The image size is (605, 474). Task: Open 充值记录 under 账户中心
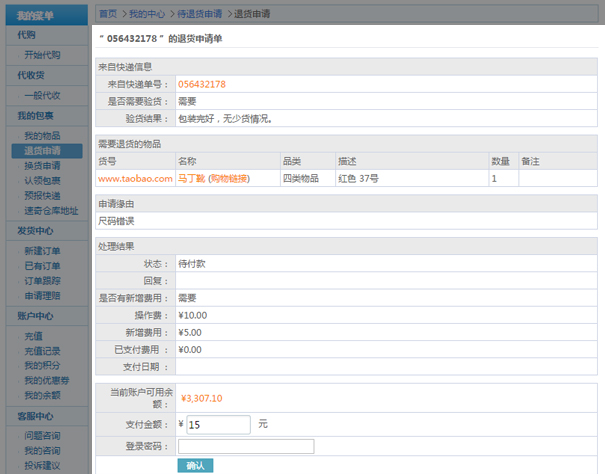[42, 350]
